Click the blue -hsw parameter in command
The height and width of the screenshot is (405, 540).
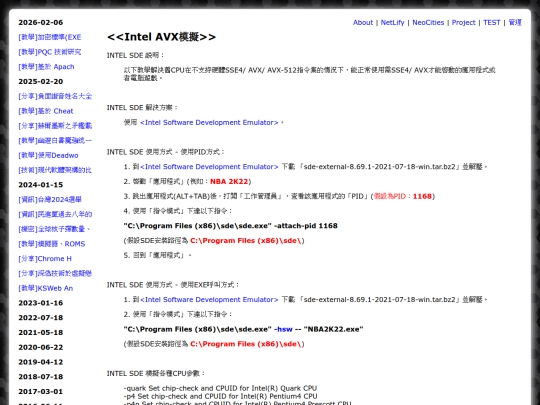click(x=283, y=329)
